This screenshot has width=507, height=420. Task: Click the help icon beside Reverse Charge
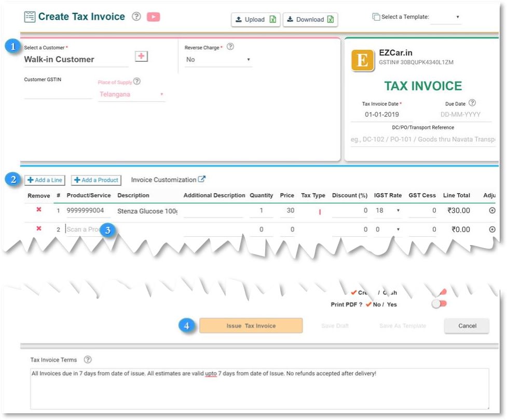click(x=229, y=46)
